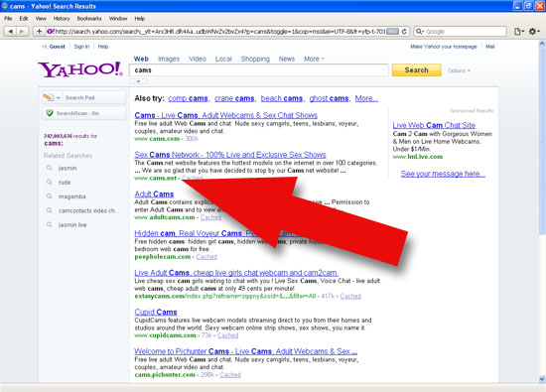Click the yellow Search button
Viewport: 546px width, 392px height.
(417, 70)
